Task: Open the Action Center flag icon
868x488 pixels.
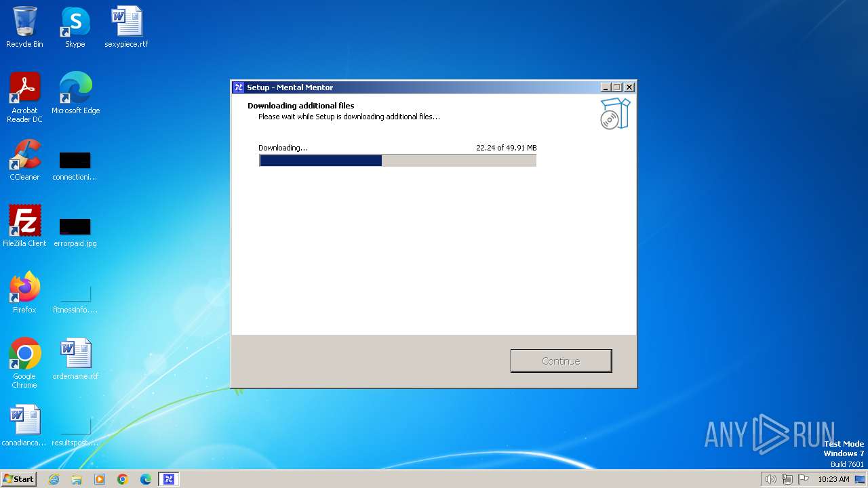Action: [x=804, y=479]
